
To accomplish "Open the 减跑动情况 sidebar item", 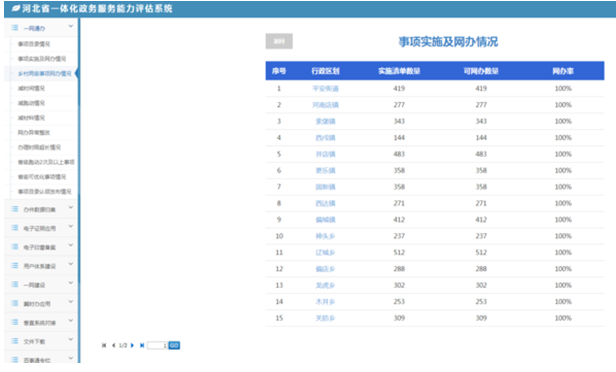I will 31,103.
